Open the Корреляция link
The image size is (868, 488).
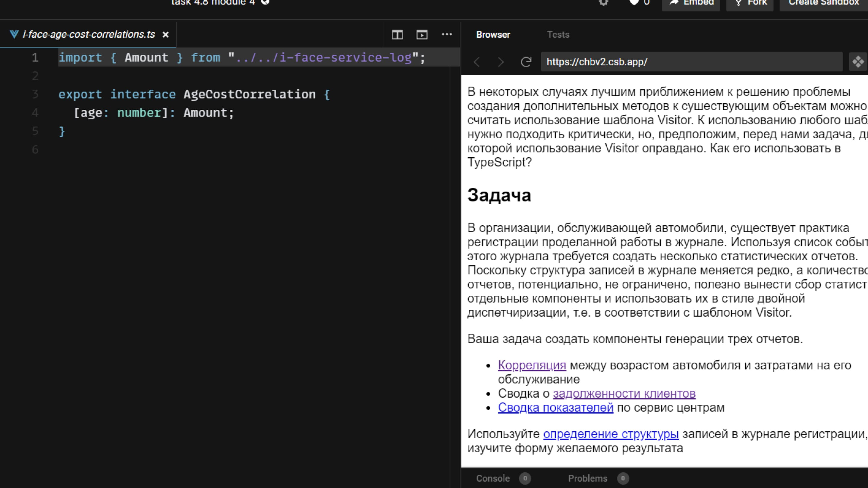[x=532, y=365]
